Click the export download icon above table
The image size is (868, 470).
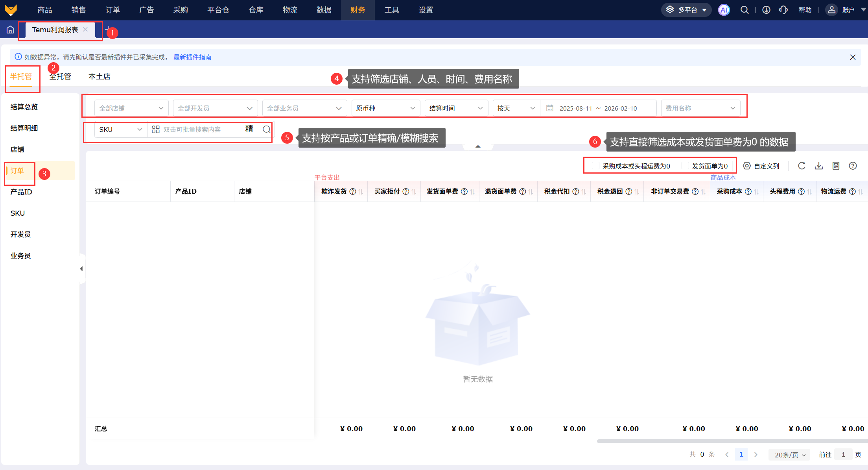819,166
